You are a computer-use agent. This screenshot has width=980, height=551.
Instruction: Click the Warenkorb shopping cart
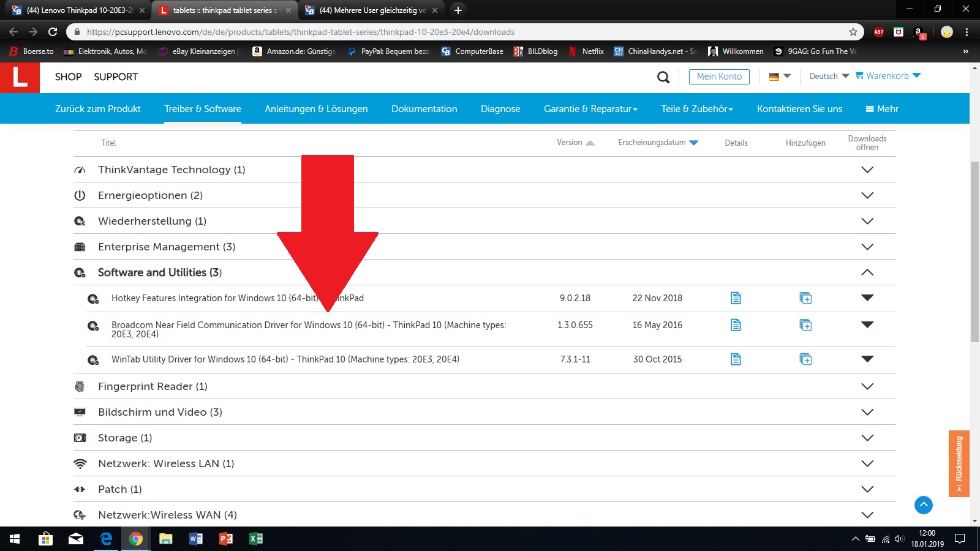(888, 76)
